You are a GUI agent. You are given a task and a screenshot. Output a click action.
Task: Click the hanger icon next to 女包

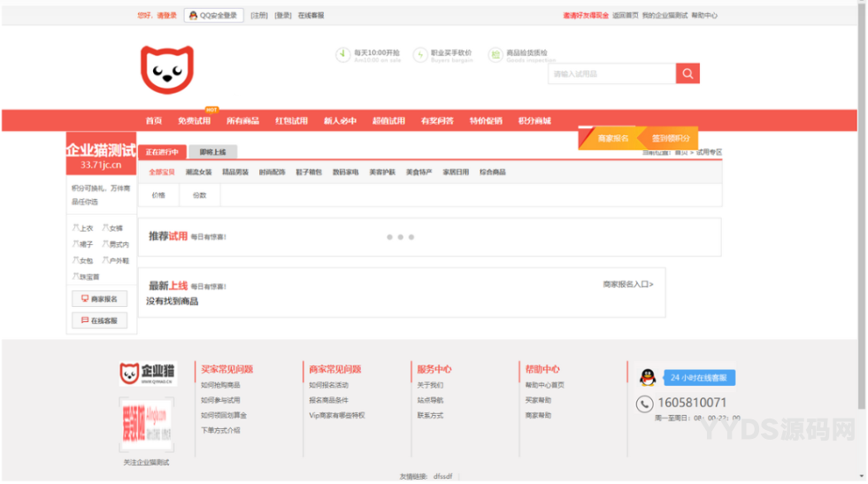coord(76,260)
